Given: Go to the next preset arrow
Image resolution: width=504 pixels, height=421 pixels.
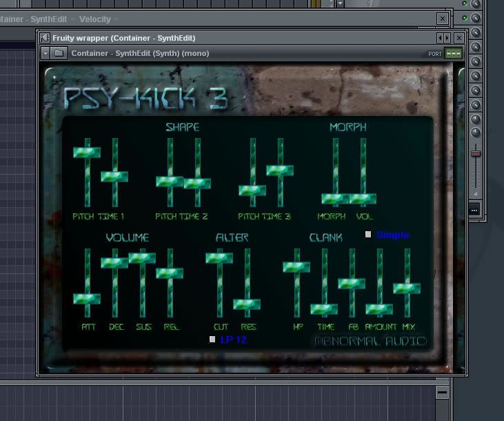Looking at the screenshot, I should click(447, 38).
